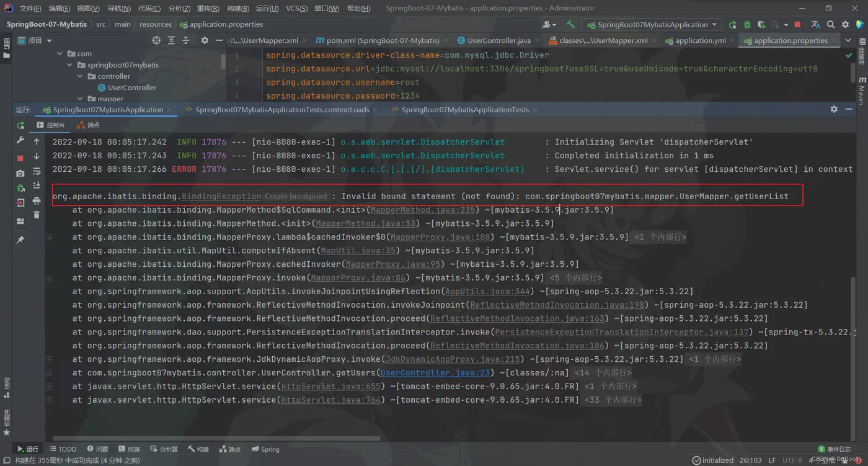Open search everywhere magnifier icon
Screen dimensions: 868x466
tap(831, 25)
